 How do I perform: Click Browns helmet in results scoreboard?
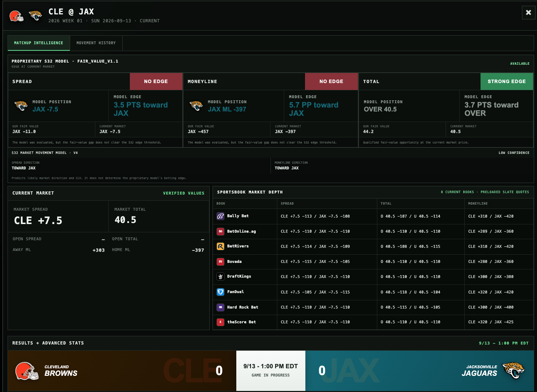[27, 371]
